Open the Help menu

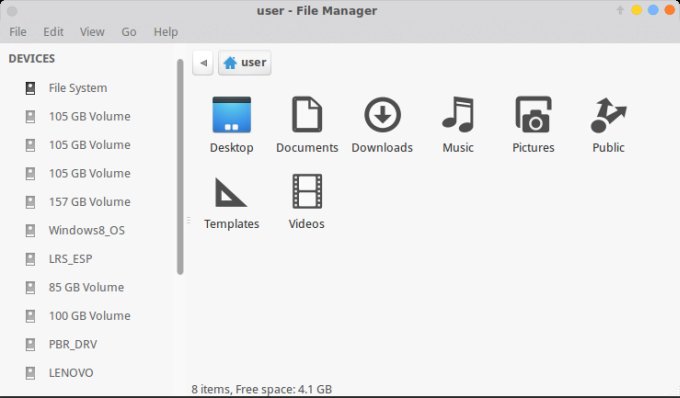[x=166, y=32]
